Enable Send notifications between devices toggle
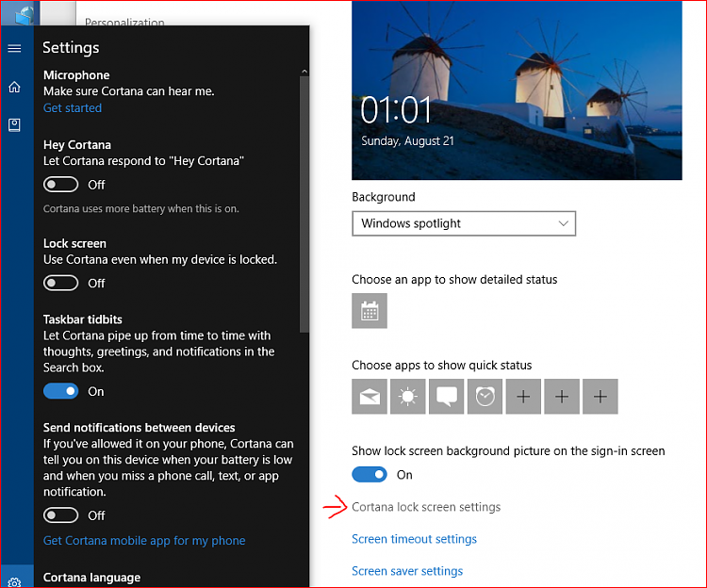The height and width of the screenshot is (588, 707). pos(61,515)
